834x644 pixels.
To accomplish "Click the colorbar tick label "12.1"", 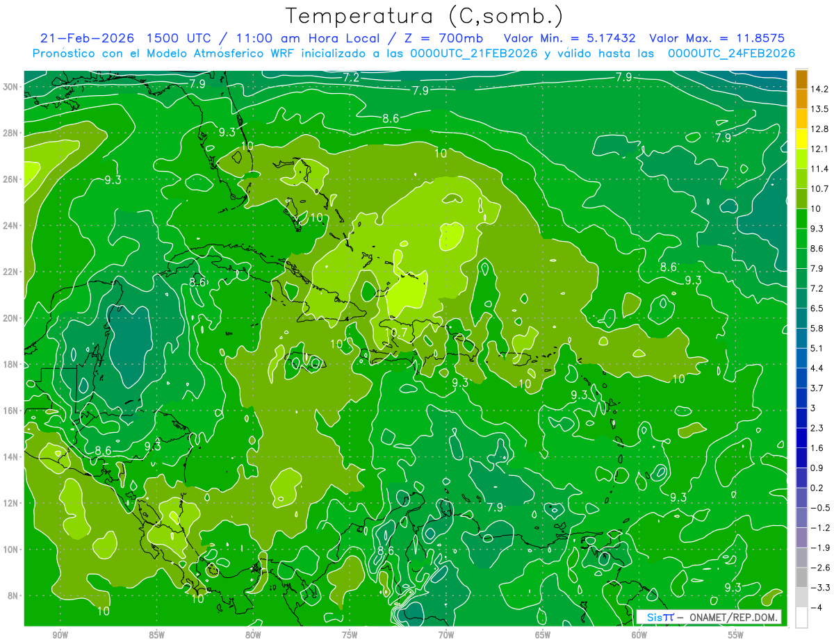I will pos(819,149).
